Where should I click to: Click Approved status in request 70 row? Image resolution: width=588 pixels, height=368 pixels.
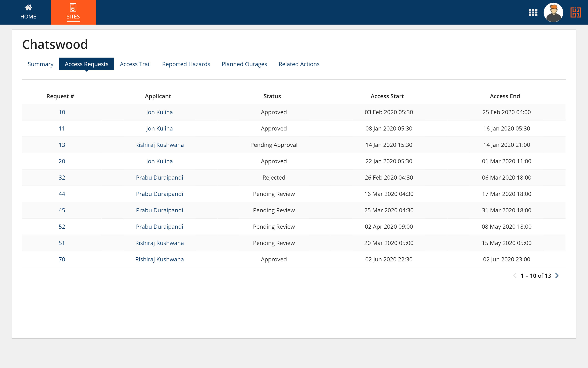[274, 259]
